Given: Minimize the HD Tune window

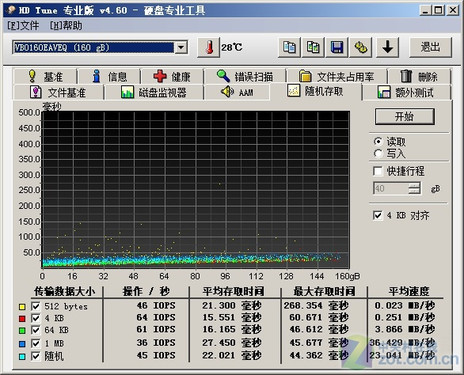Looking at the screenshot, I should tap(425, 10).
